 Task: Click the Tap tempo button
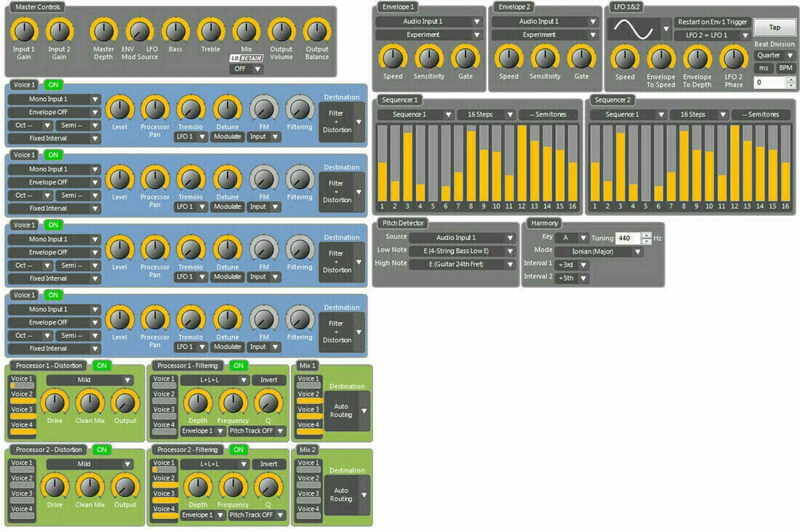[x=775, y=28]
